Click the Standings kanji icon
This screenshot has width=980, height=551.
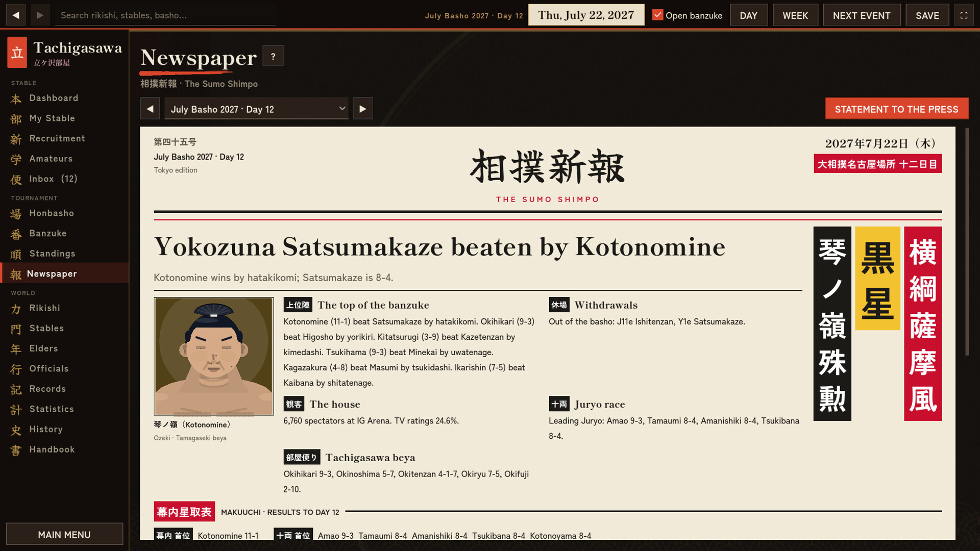pos(16,254)
